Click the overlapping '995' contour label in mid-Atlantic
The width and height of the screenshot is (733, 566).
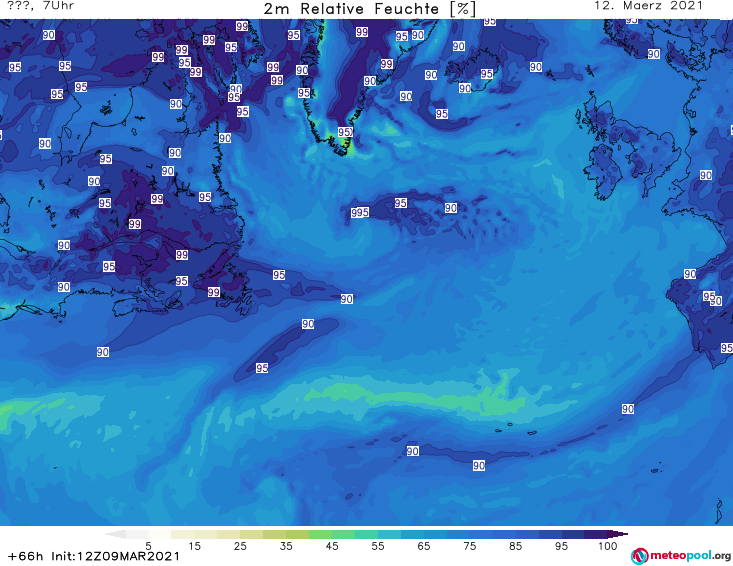tap(360, 213)
